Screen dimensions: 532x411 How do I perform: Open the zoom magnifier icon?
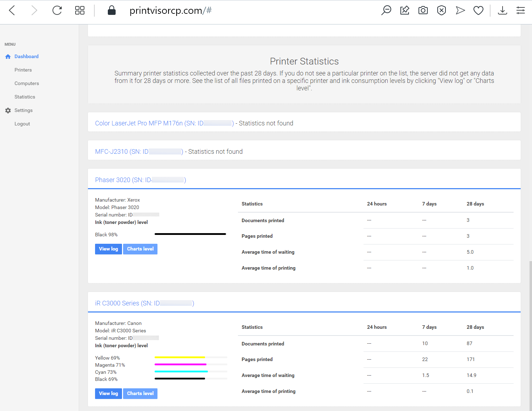pyautogui.click(x=386, y=10)
